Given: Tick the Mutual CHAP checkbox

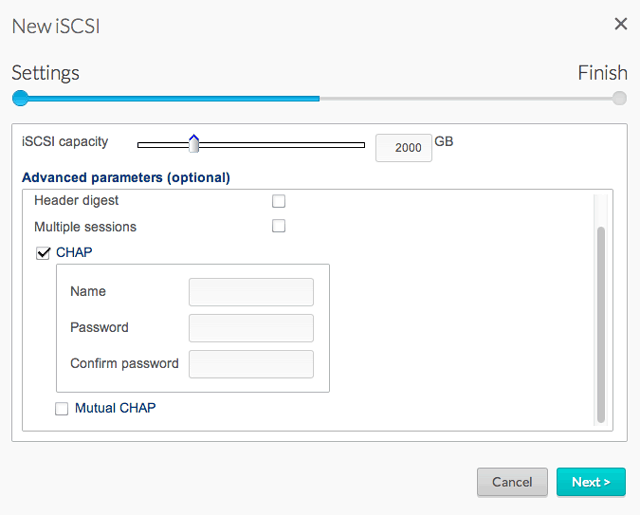Looking at the screenshot, I should (62, 408).
